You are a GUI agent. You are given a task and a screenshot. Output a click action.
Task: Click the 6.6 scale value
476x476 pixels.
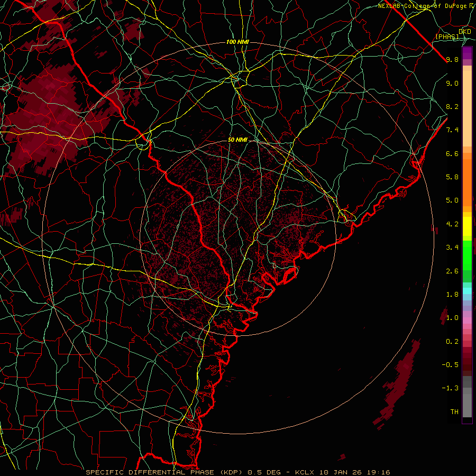(x=452, y=153)
